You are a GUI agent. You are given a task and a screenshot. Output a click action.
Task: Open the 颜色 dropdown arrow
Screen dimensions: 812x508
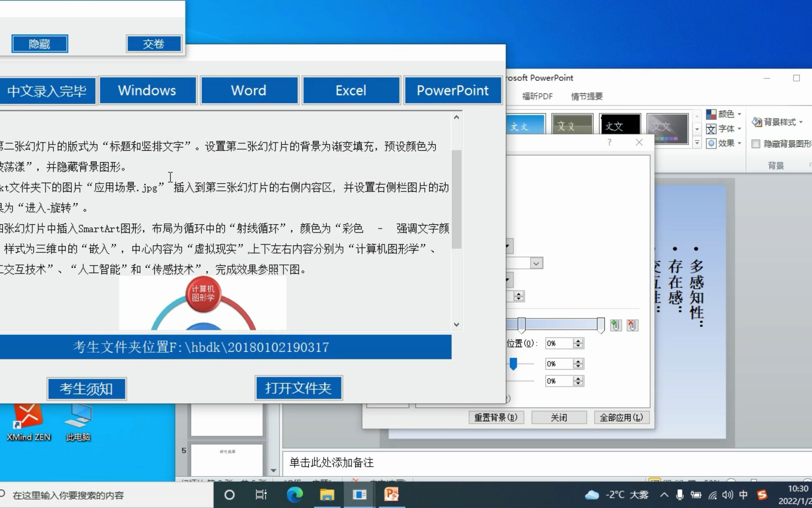click(x=739, y=114)
